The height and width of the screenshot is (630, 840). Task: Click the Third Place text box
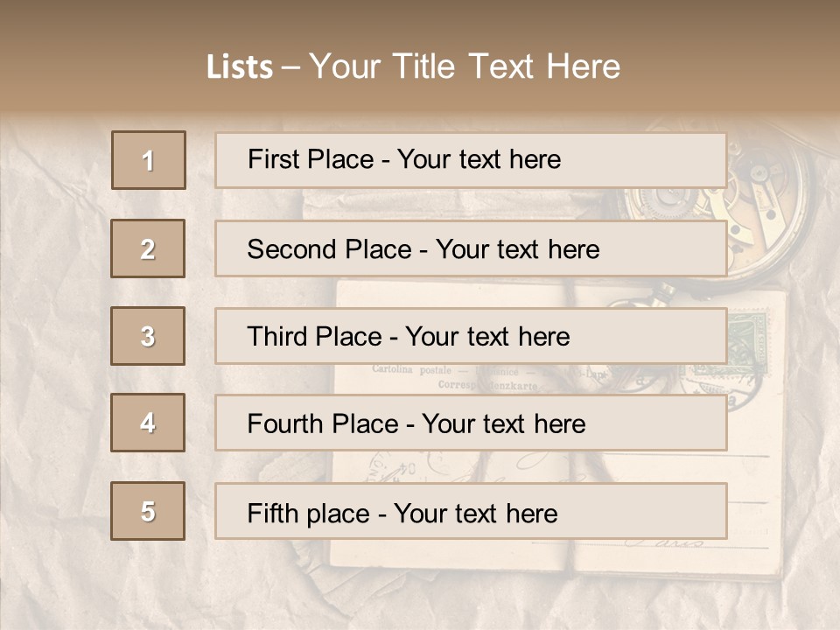coord(471,336)
